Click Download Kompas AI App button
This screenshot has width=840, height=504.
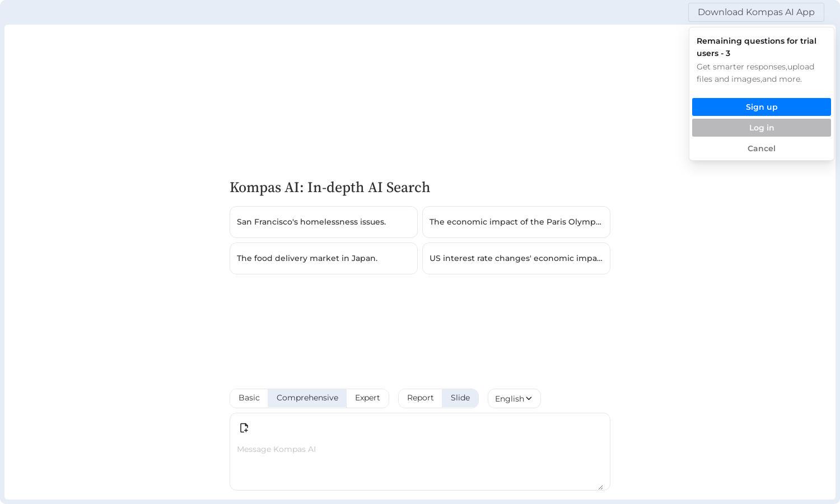756,12
